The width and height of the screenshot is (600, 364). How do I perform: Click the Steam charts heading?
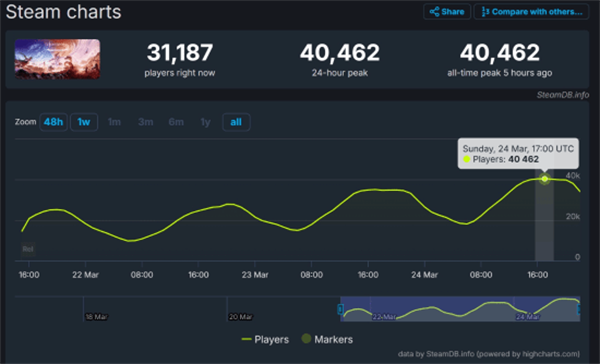pos(64,12)
